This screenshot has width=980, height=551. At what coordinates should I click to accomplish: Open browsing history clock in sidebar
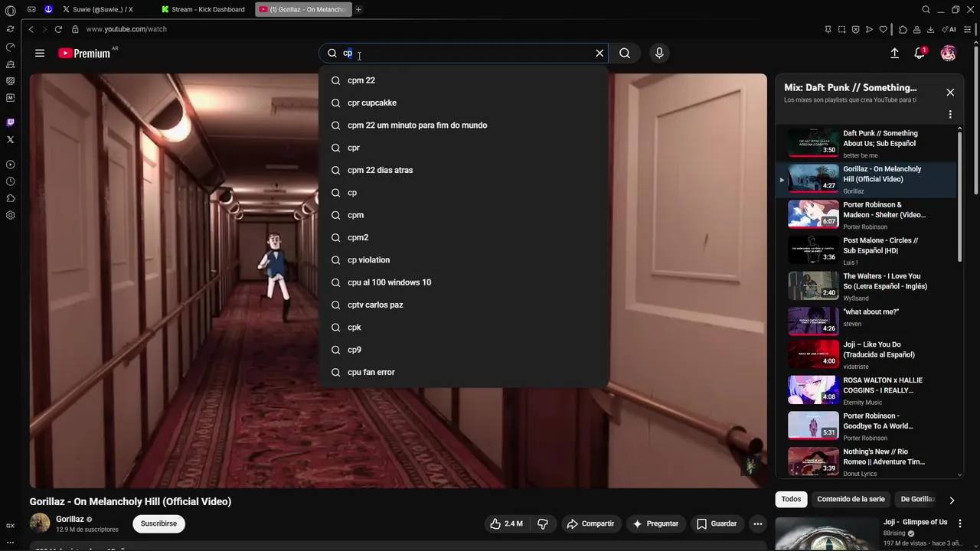10,181
